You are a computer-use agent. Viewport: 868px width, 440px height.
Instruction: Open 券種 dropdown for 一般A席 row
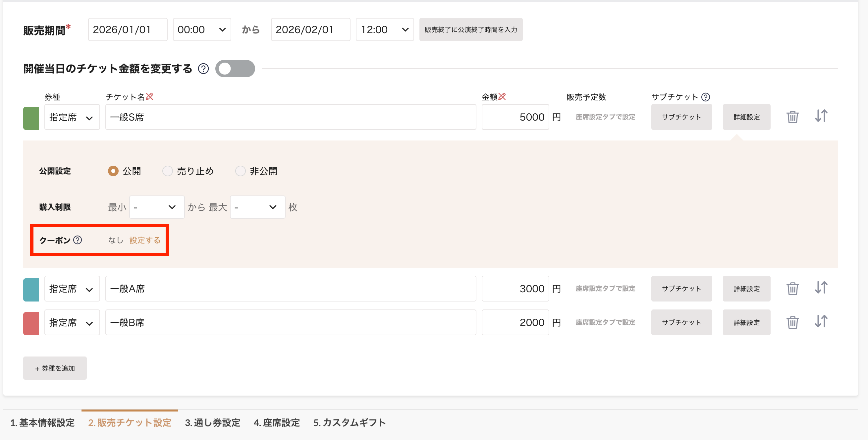tap(72, 289)
